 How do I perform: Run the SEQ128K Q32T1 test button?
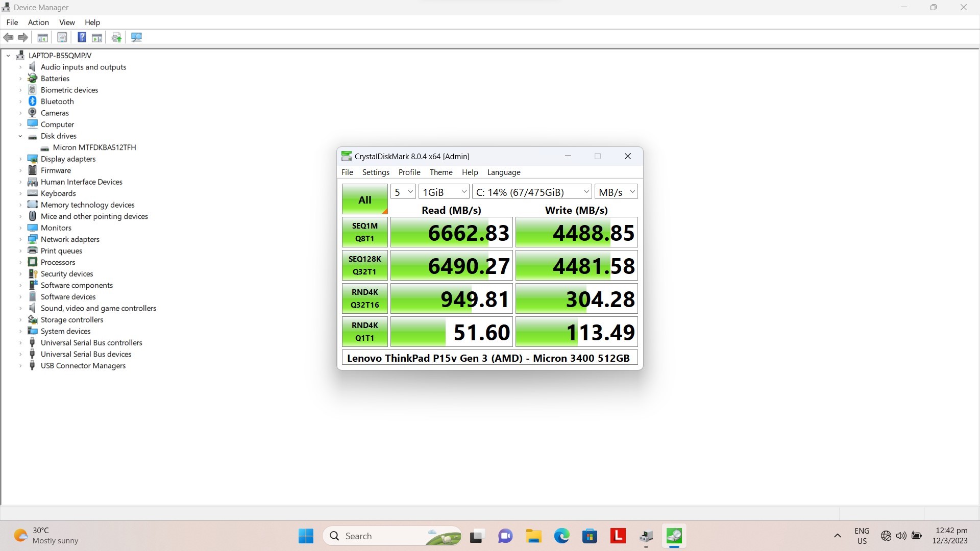365,265
